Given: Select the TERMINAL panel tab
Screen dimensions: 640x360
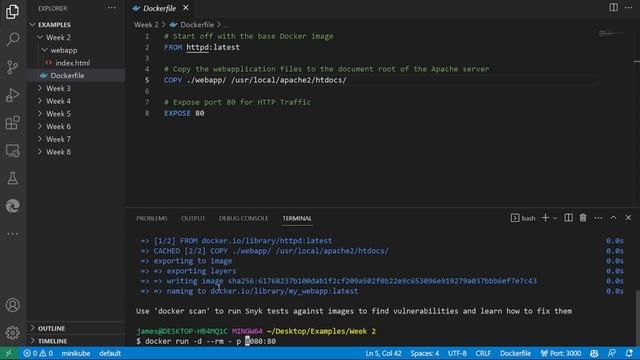Looking at the screenshot, I should (x=297, y=218).
